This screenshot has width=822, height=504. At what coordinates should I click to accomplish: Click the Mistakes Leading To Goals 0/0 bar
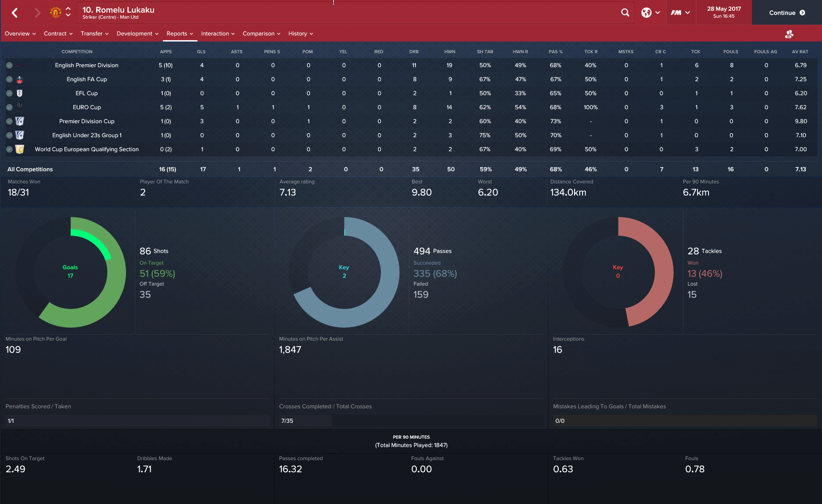tap(685, 421)
